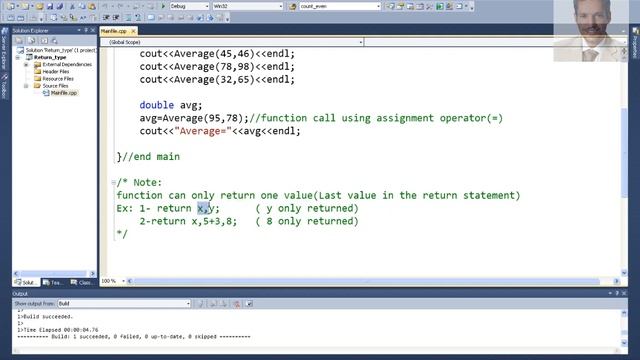Click the Cut scissors icon
The image size is (640, 360).
[x=72, y=6]
